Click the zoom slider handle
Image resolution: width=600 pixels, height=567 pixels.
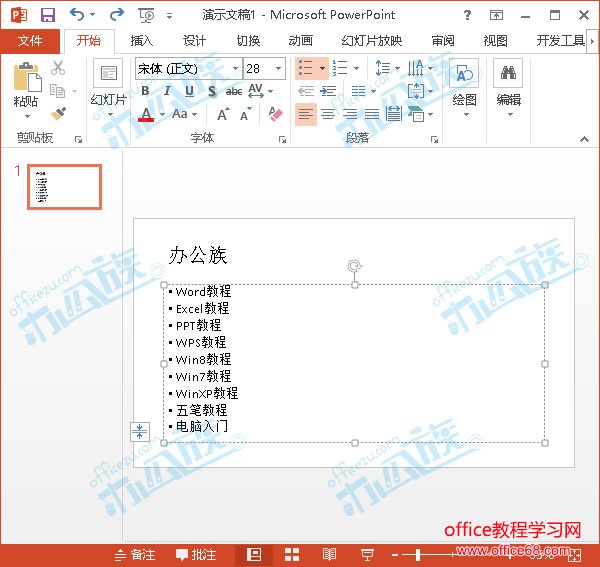coord(418,554)
